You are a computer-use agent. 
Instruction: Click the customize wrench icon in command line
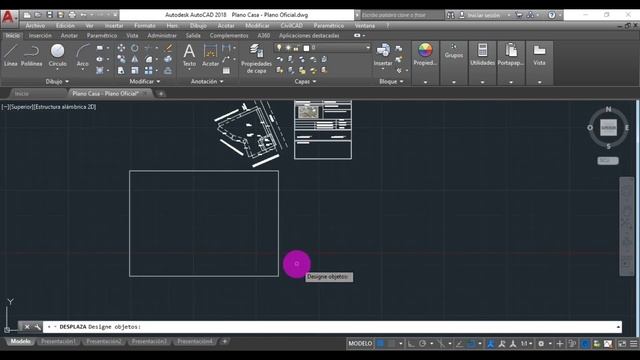[38, 327]
